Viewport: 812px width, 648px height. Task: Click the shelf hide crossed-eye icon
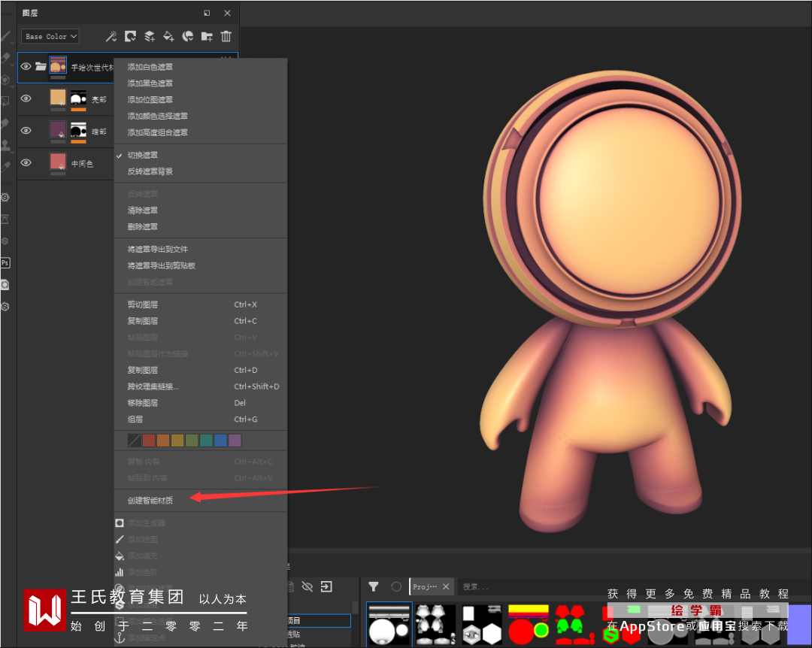coord(307,586)
